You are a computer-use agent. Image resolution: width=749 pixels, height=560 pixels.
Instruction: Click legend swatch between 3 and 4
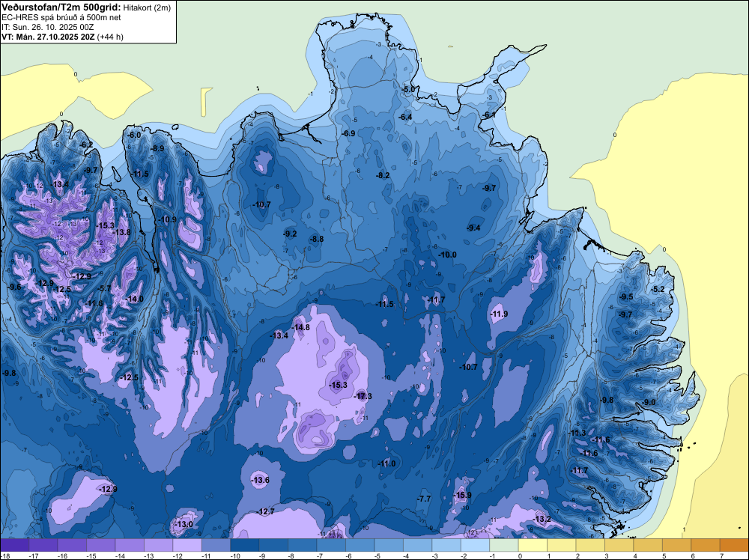tap(619, 545)
